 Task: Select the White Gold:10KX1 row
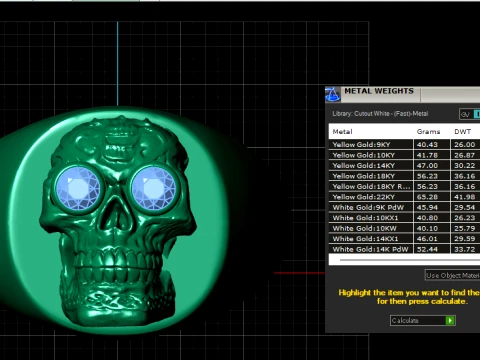(404, 218)
